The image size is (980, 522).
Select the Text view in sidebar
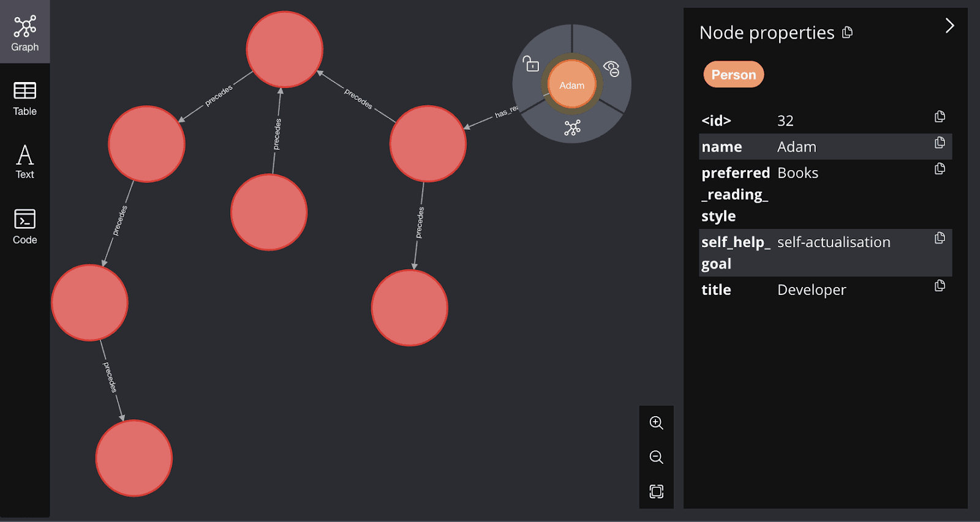24,162
